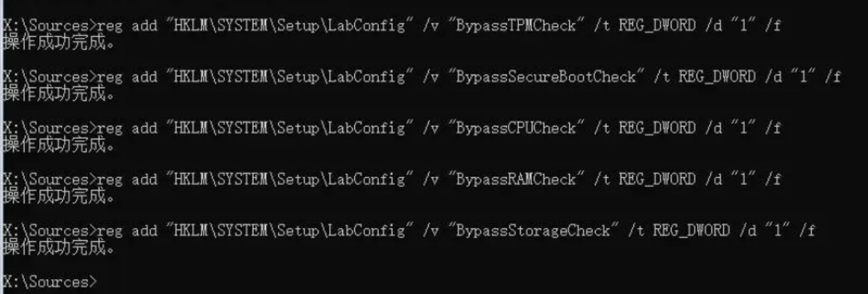Click the registry key path in BypassCPUCheck command
This screenshot has width=868, height=294.
point(290,128)
